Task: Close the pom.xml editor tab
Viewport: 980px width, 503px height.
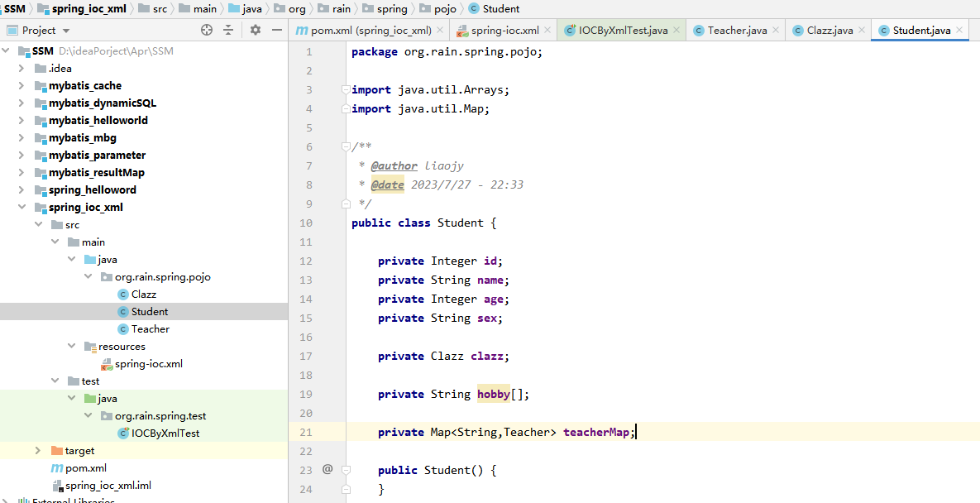Action: point(440,30)
